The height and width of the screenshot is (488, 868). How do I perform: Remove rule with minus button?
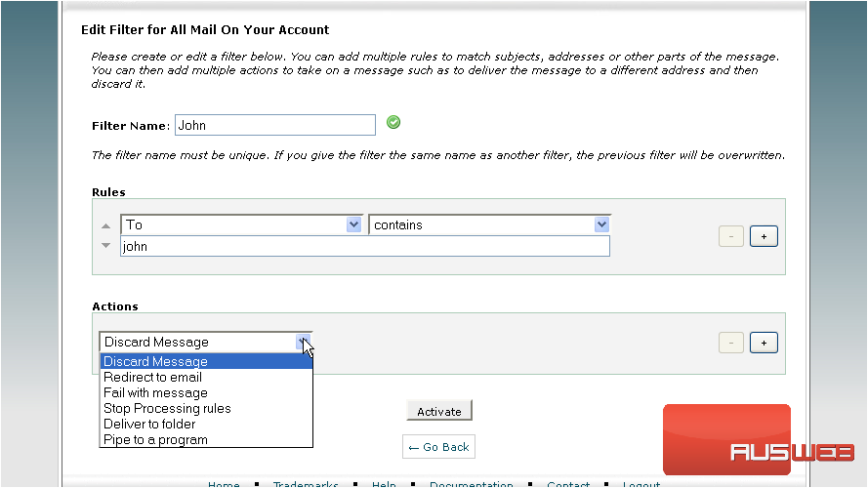(x=730, y=236)
